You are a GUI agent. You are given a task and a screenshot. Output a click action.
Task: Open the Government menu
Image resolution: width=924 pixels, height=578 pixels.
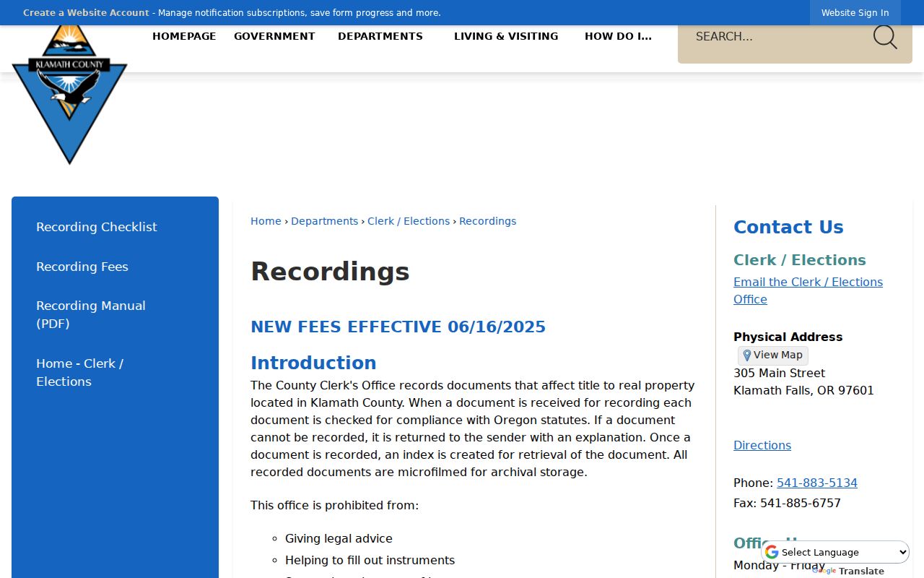tap(274, 36)
